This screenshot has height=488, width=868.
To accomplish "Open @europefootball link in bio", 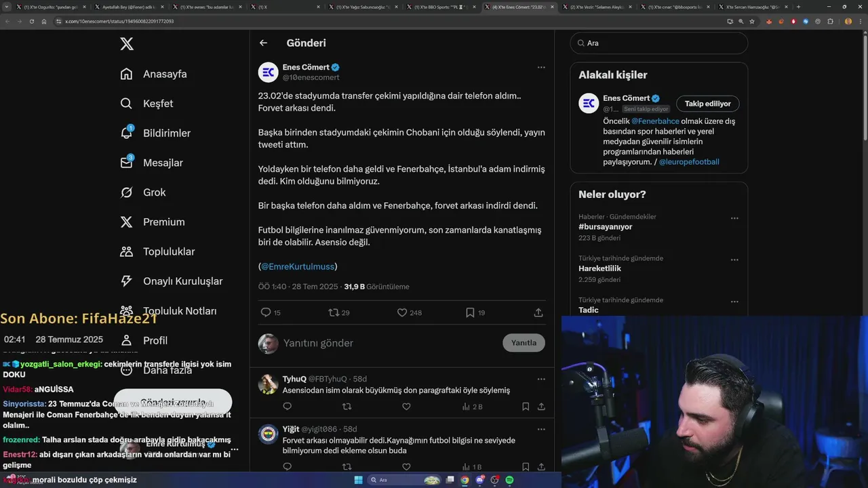I will pos(689,162).
